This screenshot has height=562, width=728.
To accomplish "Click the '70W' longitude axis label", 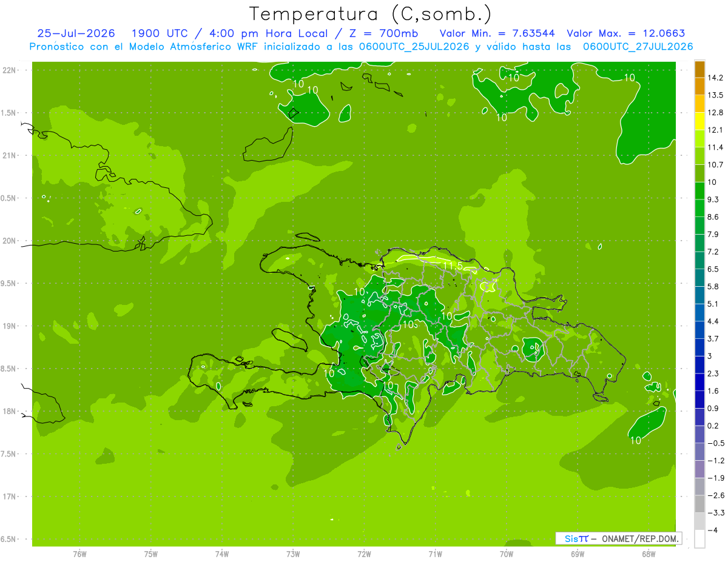I will 507,554.
